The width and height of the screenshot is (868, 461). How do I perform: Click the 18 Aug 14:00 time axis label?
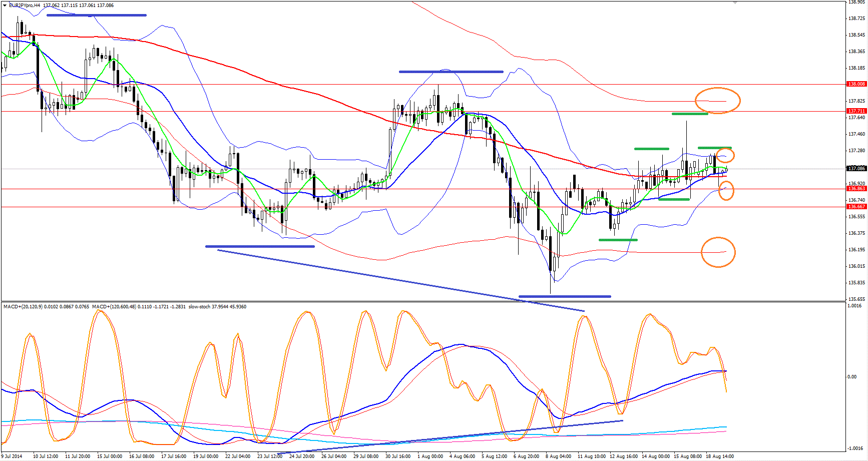click(719, 456)
